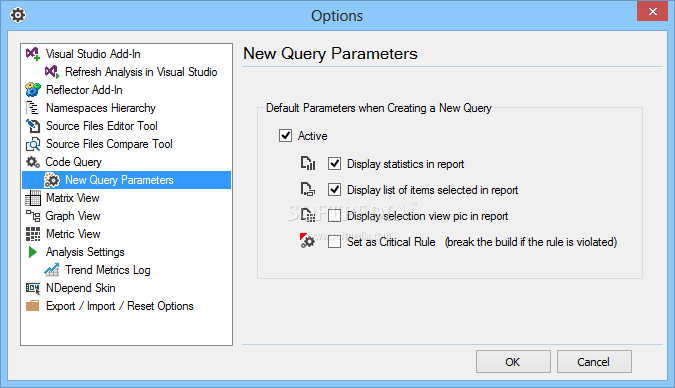Screen dimensions: 675x388
Task: Click the Graph View icon
Action: tap(33, 216)
